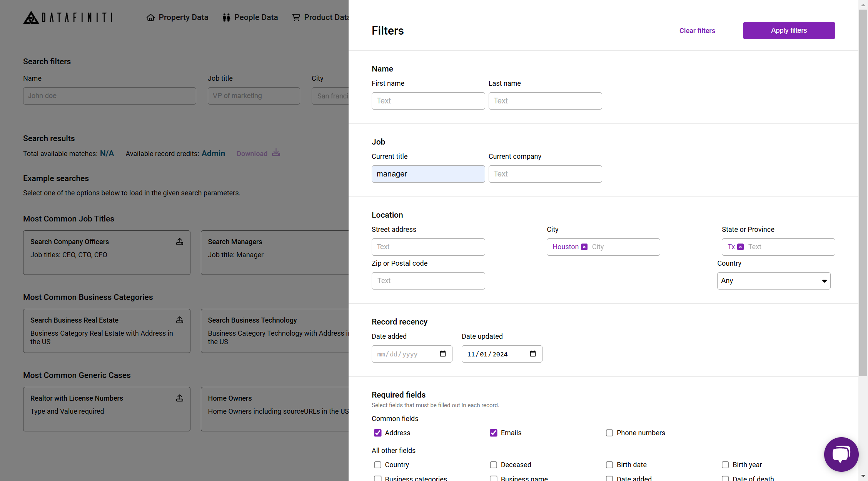Click the Current title field containing manager
868x481 pixels.
coord(428,174)
